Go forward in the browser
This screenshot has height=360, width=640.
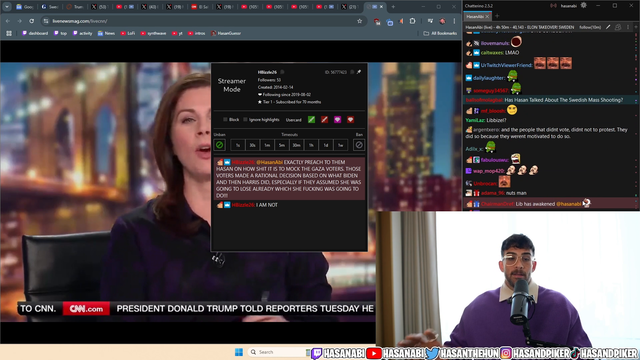[x=20, y=21]
